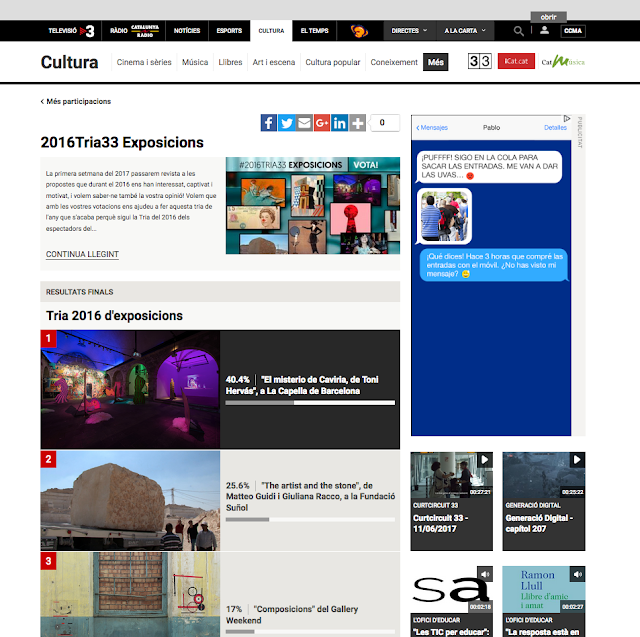Go to Esports section
640x637 pixels.
(x=229, y=31)
